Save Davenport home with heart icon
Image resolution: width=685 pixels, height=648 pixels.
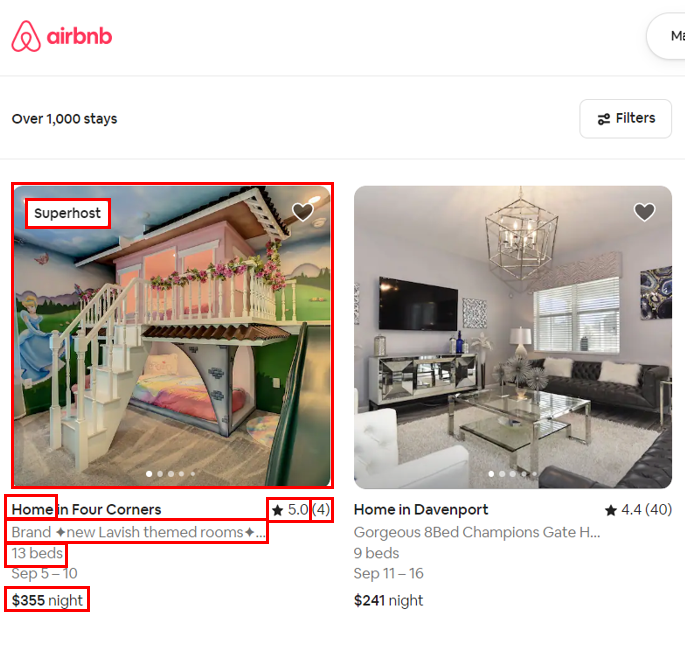tap(644, 212)
